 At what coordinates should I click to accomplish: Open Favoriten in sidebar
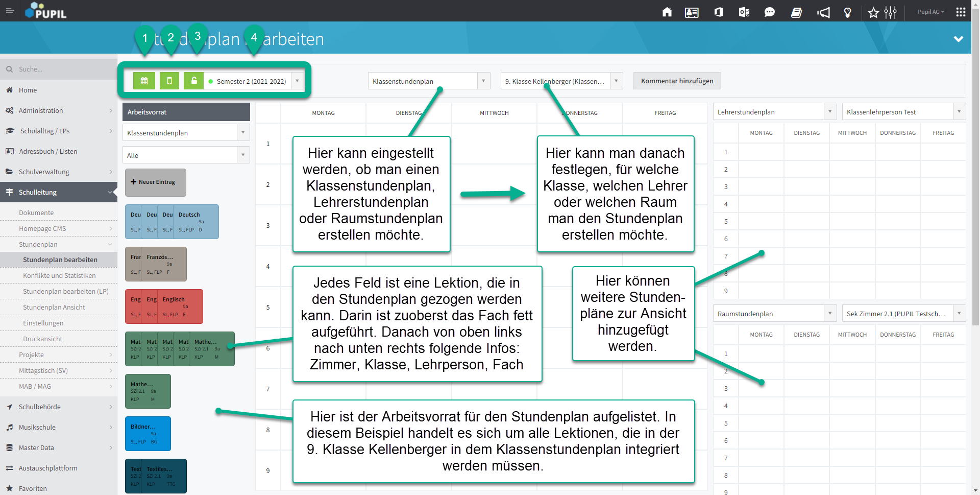[x=59, y=488]
